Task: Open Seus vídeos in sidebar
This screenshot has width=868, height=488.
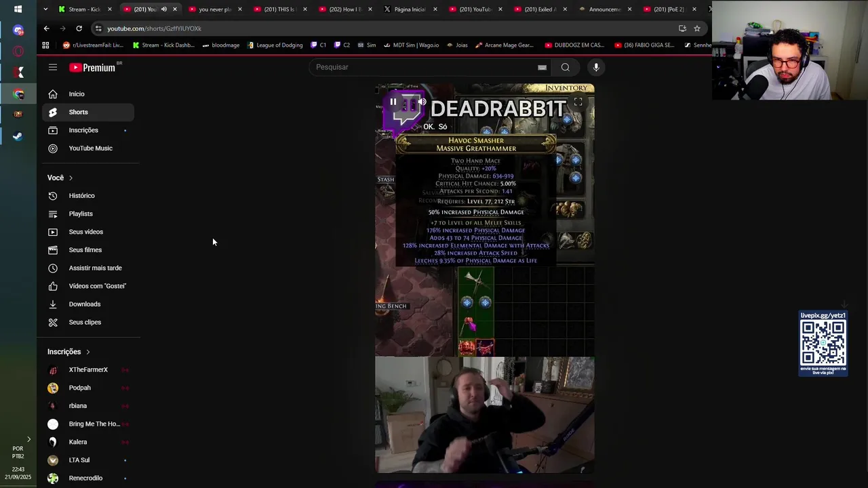Action: (88, 232)
